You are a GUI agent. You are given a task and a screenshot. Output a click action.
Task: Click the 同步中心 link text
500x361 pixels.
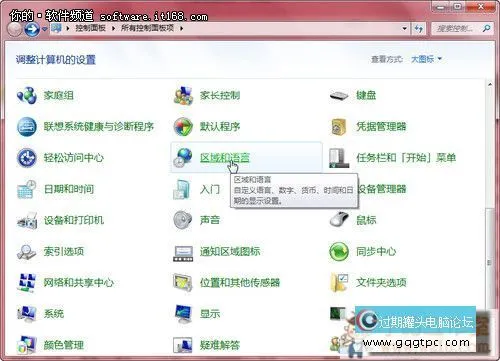[x=376, y=251]
